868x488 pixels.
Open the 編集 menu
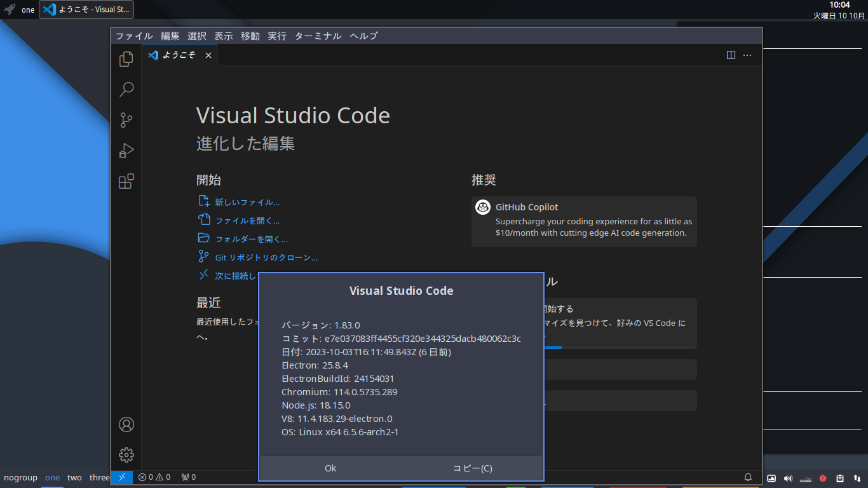tap(170, 36)
